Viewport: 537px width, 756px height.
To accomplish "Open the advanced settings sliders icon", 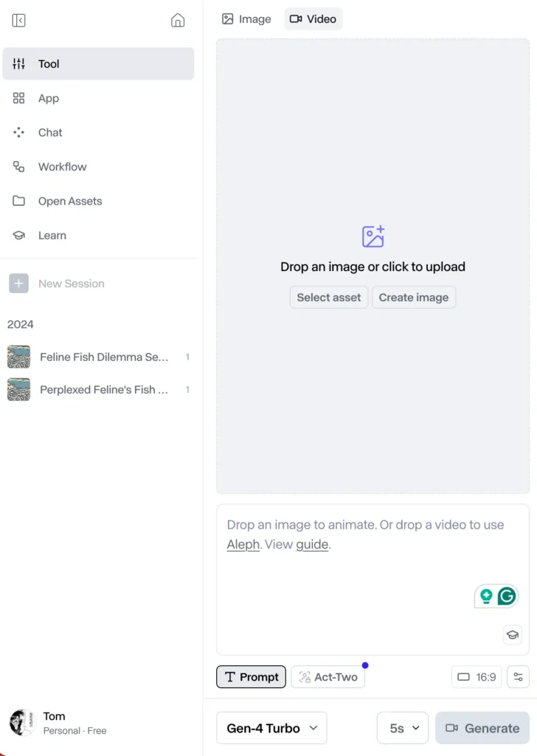I will pyautogui.click(x=519, y=677).
